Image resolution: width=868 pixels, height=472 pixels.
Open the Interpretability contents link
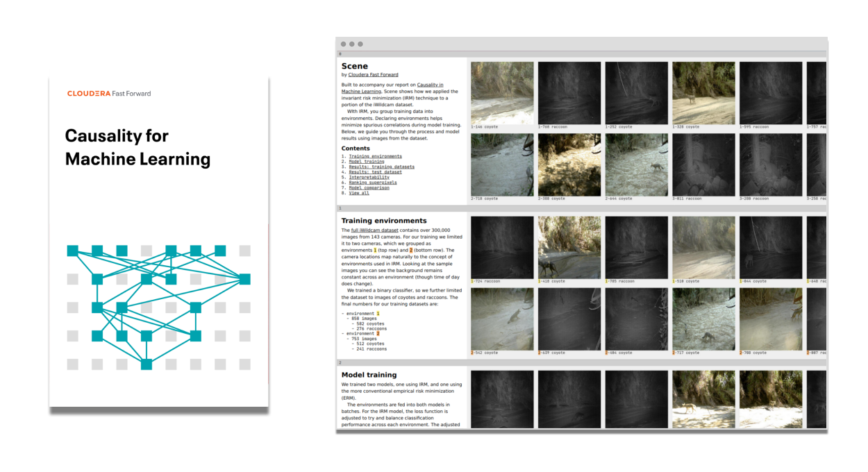click(x=369, y=177)
